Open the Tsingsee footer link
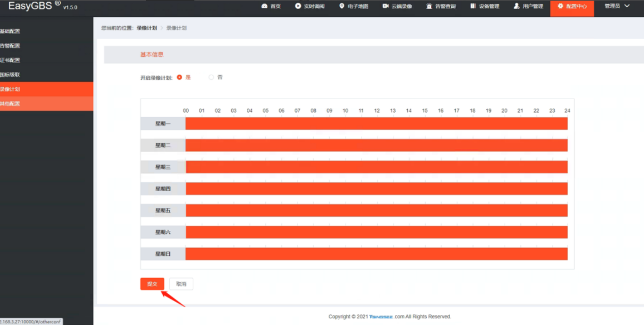Image resolution: width=644 pixels, height=325 pixels. point(381,317)
